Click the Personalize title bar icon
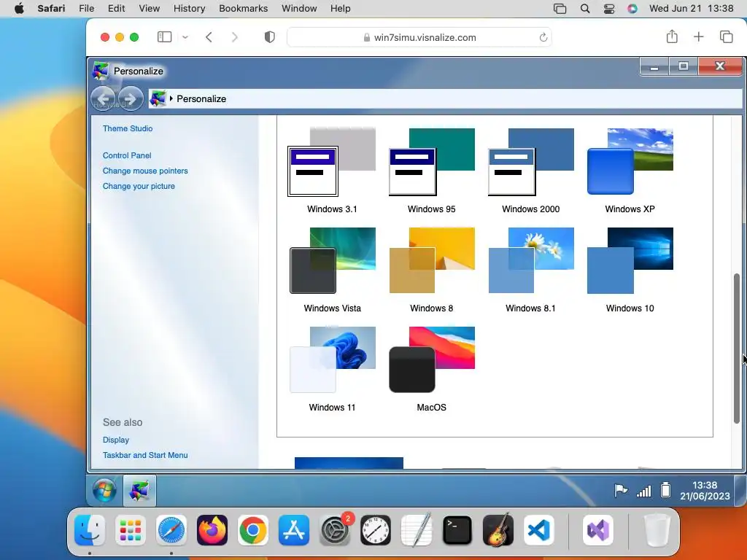747x560 pixels. click(100, 71)
